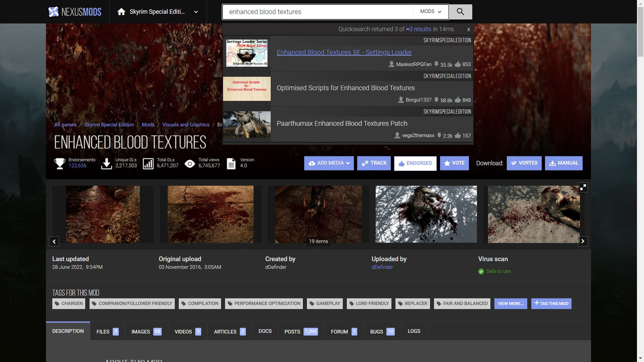
Task: Click the 122,636 endorsements count
Action: coord(77,165)
